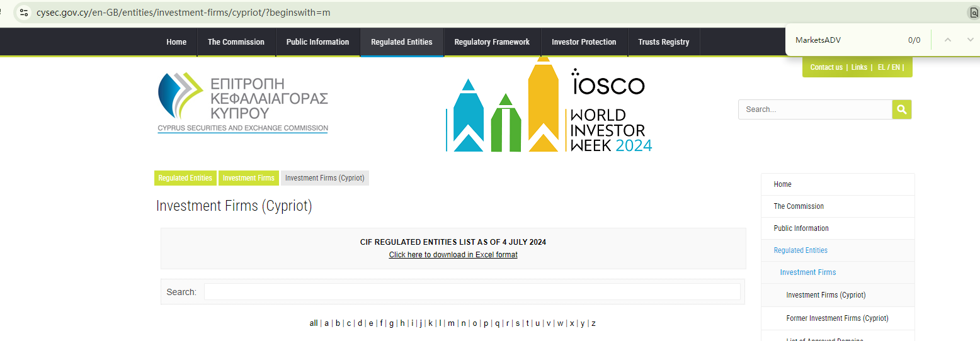Filter firms beginning with letter g
The width and height of the screenshot is (980, 341).
[x=391, y=323]
